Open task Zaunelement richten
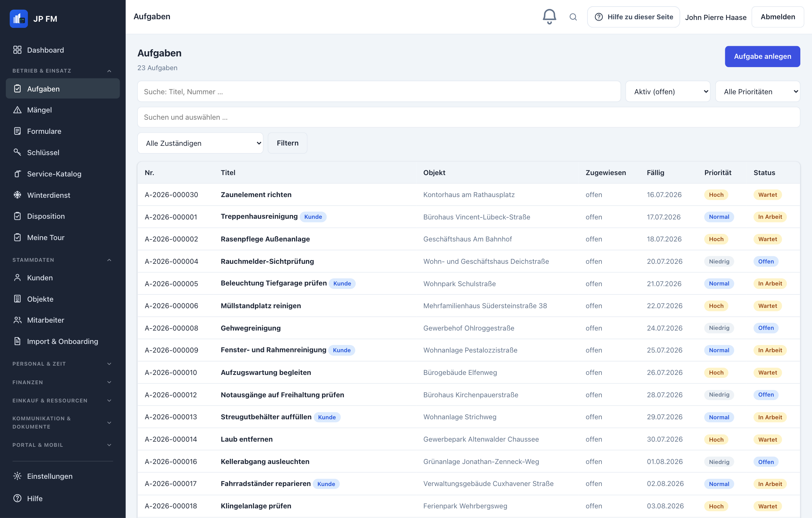 [x=256, y=195]
